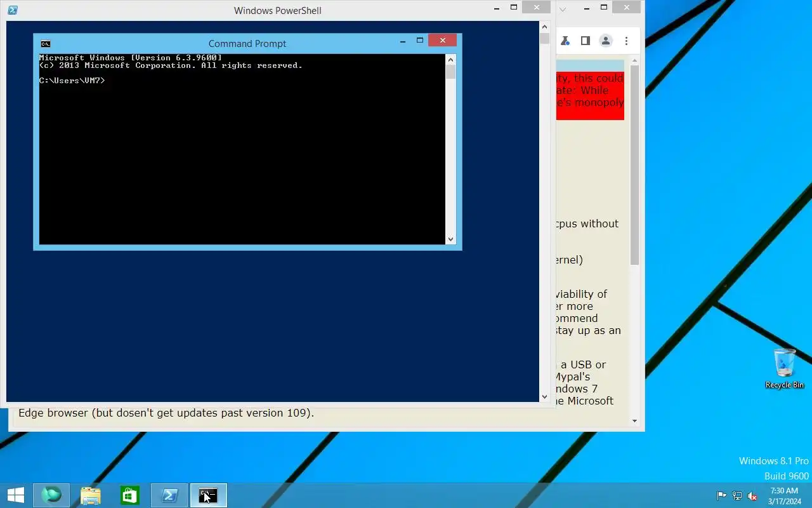Minimize the Windows PowerShell window
Image resolution: width=812 pixels, height=508 pixels.
pos(497,8)
